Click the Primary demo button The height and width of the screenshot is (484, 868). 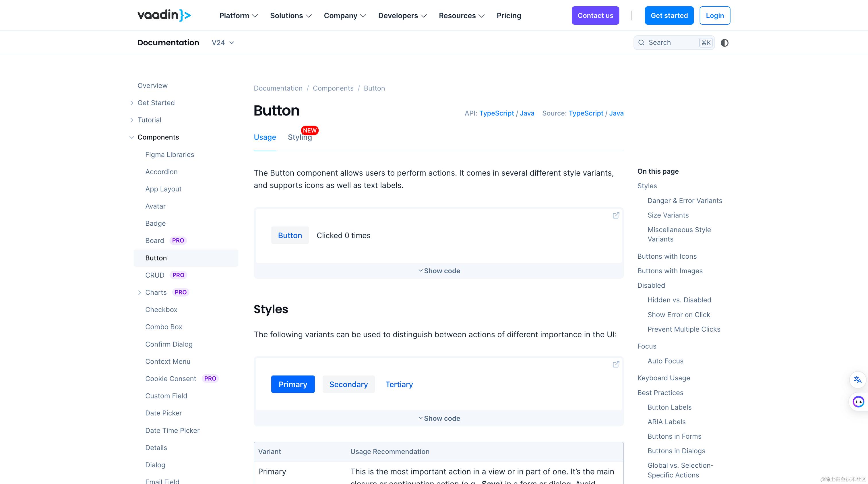coord(292,384)
